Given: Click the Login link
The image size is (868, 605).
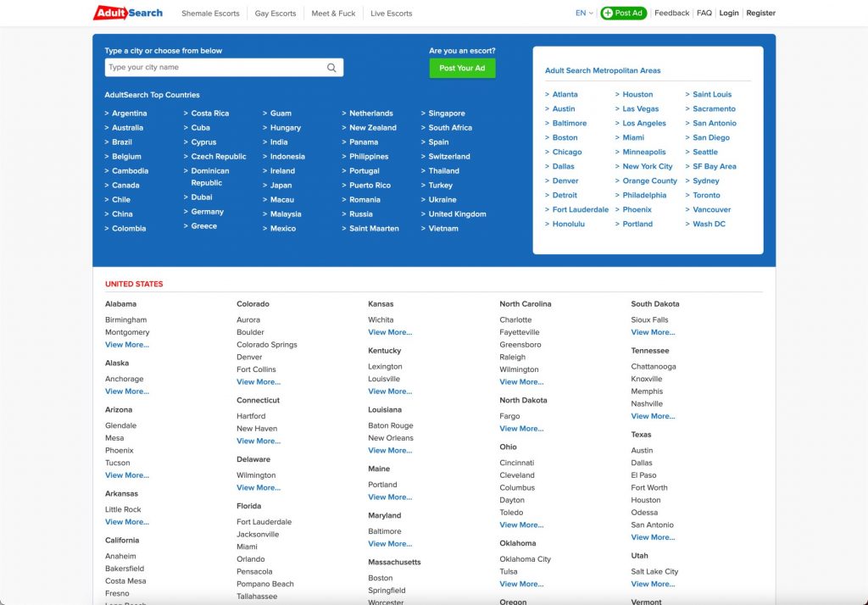Looking at the screenshot, I should pos(728,13).
